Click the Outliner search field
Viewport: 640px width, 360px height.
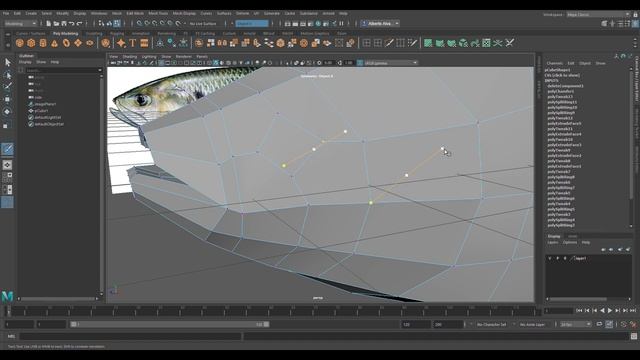click(x=63, y=70)
